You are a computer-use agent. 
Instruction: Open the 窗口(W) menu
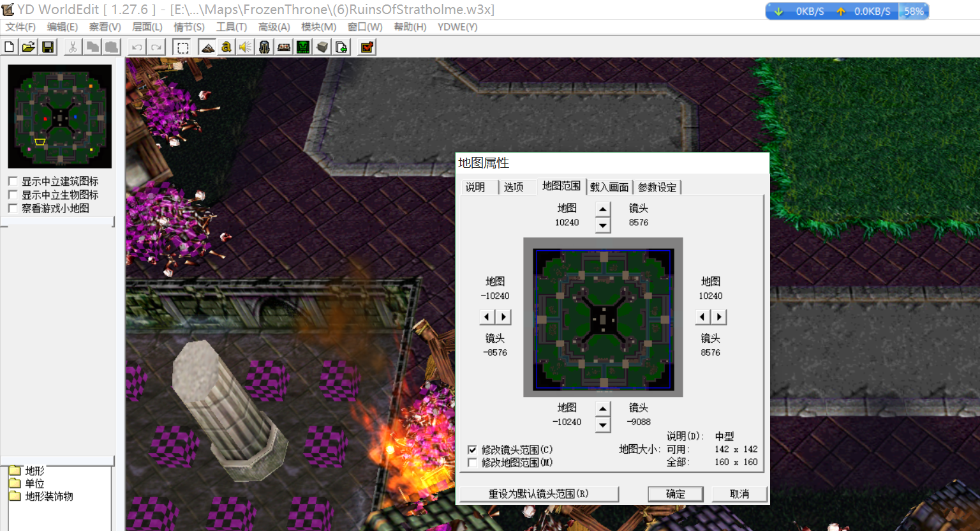click(x=365, y=27)
